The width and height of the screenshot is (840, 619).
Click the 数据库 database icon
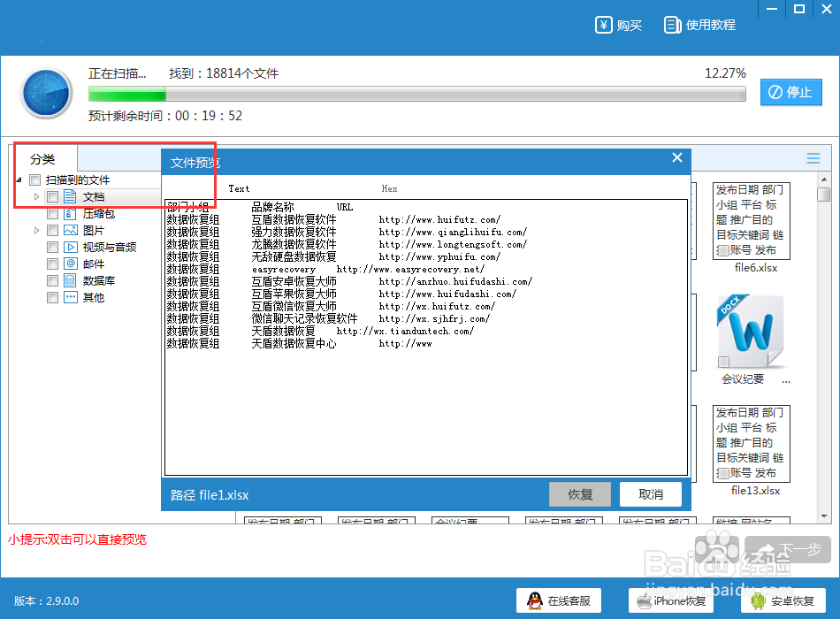coord(70,280)
